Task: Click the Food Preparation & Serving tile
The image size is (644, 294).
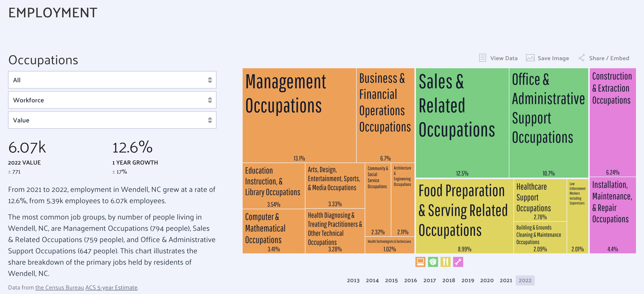Action: (464, 216)
